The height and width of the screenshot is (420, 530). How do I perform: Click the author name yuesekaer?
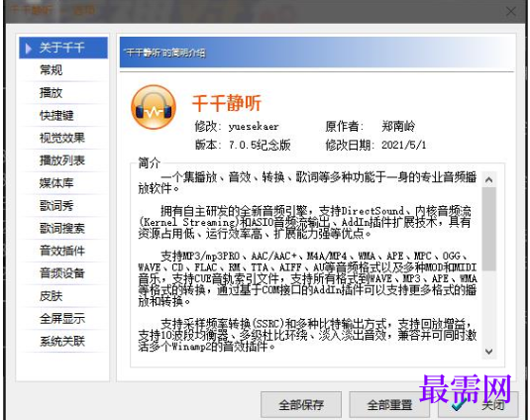254,127
